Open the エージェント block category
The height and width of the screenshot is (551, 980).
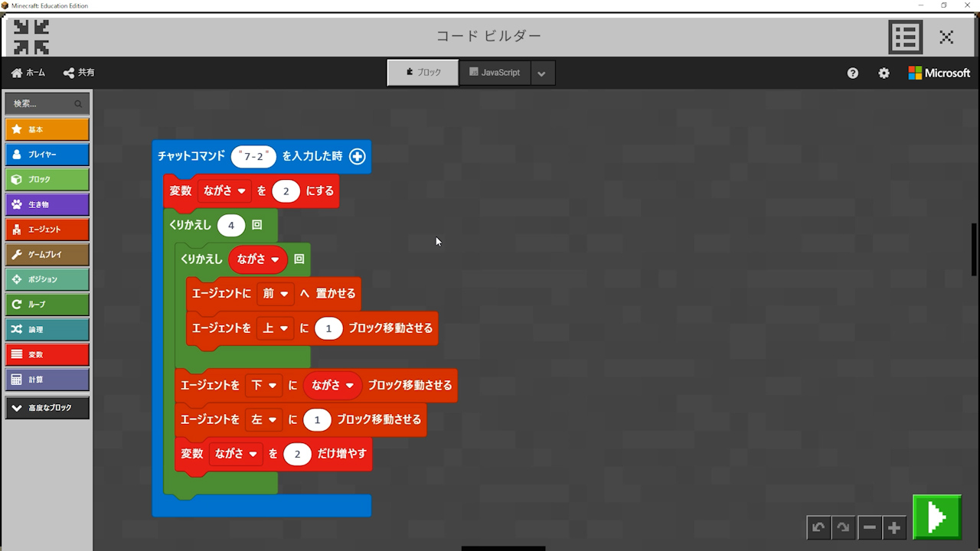[x=47, y=230]
